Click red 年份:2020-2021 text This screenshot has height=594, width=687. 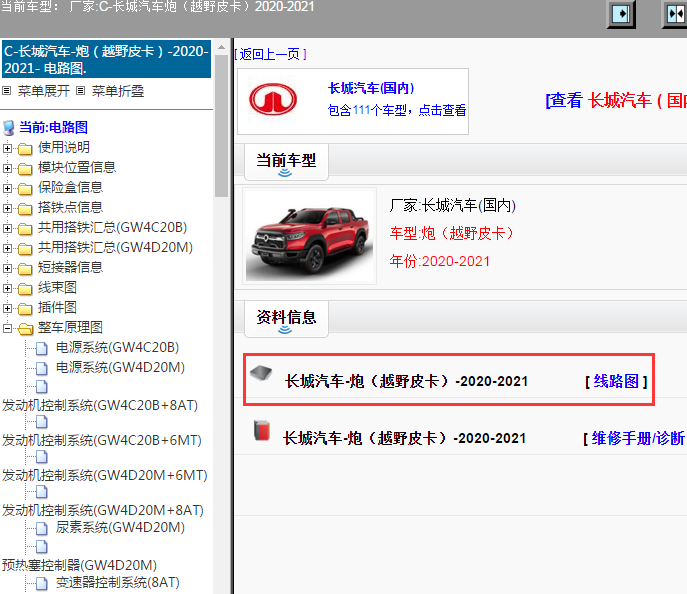(x=439, y=261)
